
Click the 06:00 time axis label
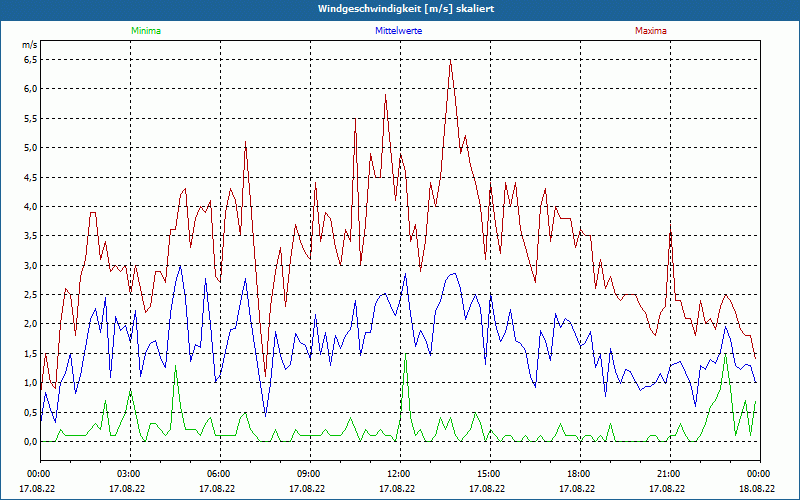coord(220,474)
